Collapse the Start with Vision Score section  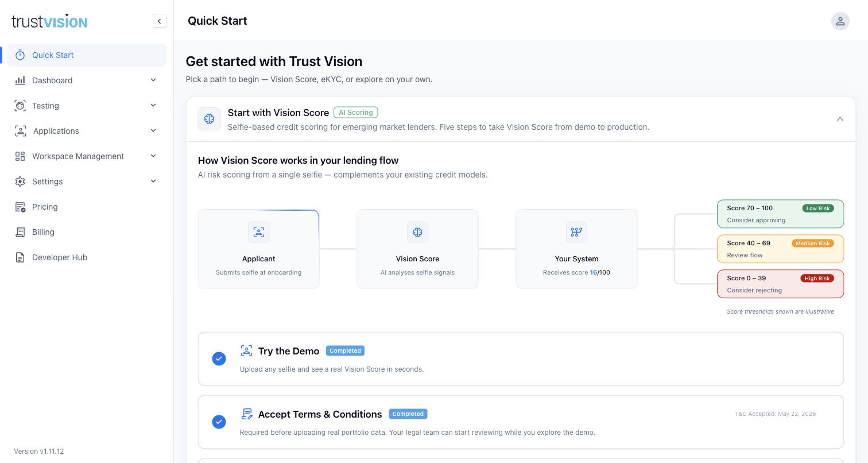tap(840, 119)
